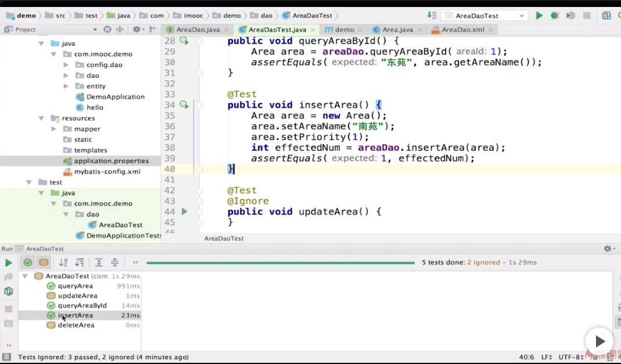
Task: Collapse all test results in the Run panel
Action: (115, 262)
